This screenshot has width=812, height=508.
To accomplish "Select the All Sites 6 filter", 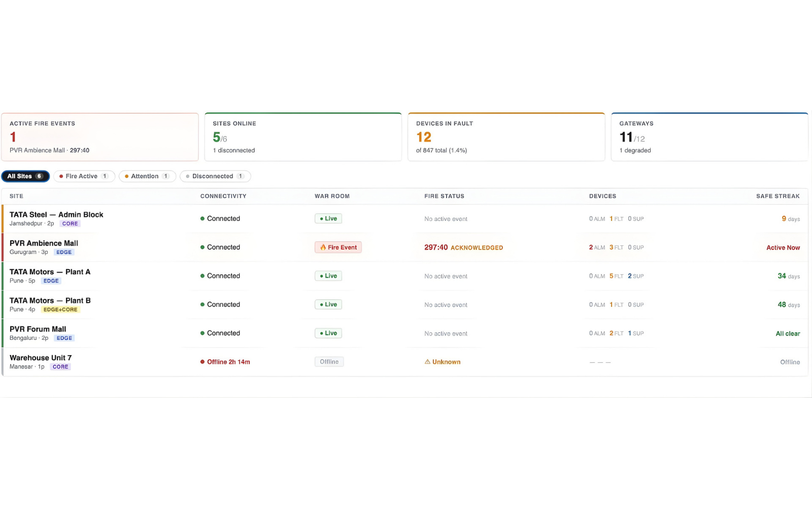I will click(25, 176).
